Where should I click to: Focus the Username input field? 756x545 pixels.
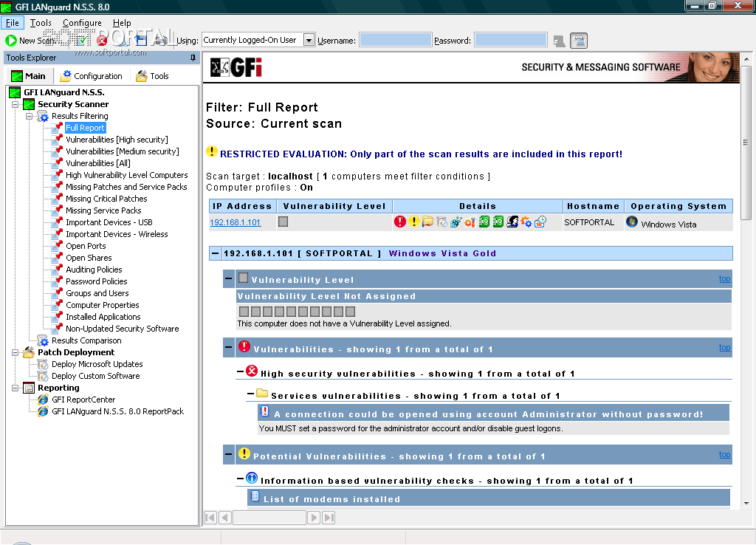click(x=396, y=40)
